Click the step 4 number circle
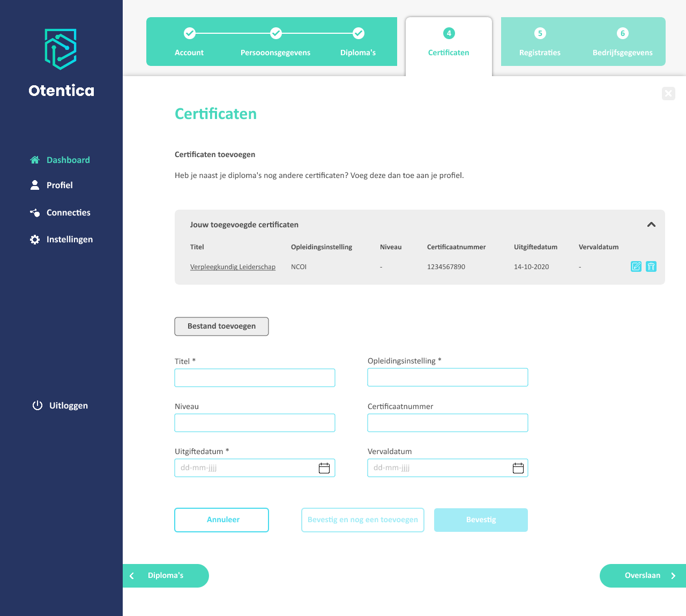The height and width of the screenshot is (616, 686). pos(449,33)
